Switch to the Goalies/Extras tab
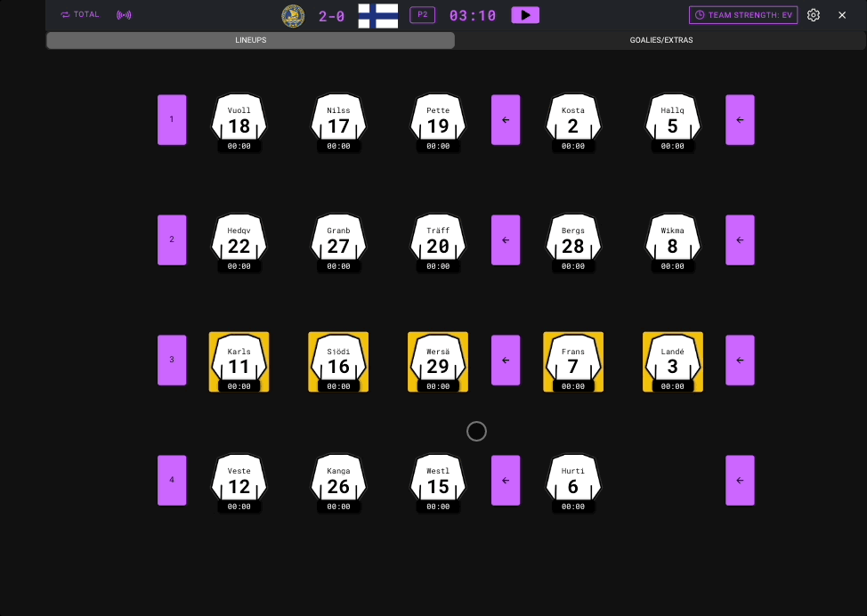This screenshot has height=616, width=867. (x=660, y=40)
